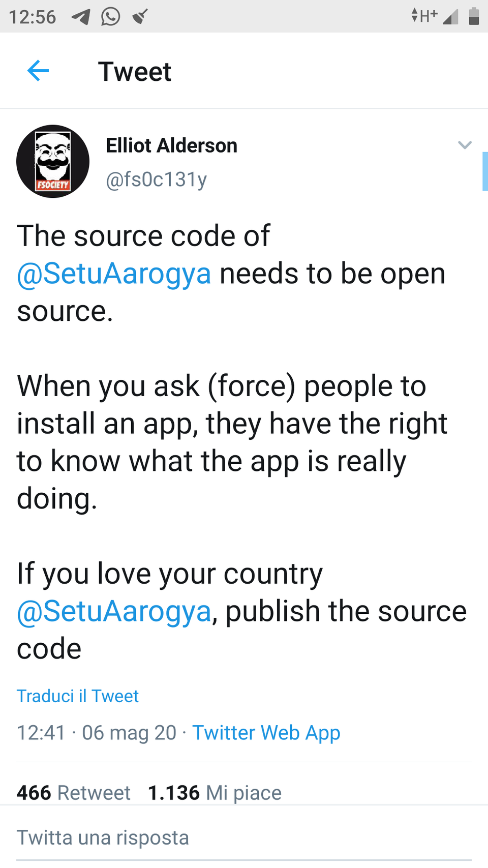This screenshot has height=868, width=488.
Task: View the 466 Retweet list
Action: (74, 793)
